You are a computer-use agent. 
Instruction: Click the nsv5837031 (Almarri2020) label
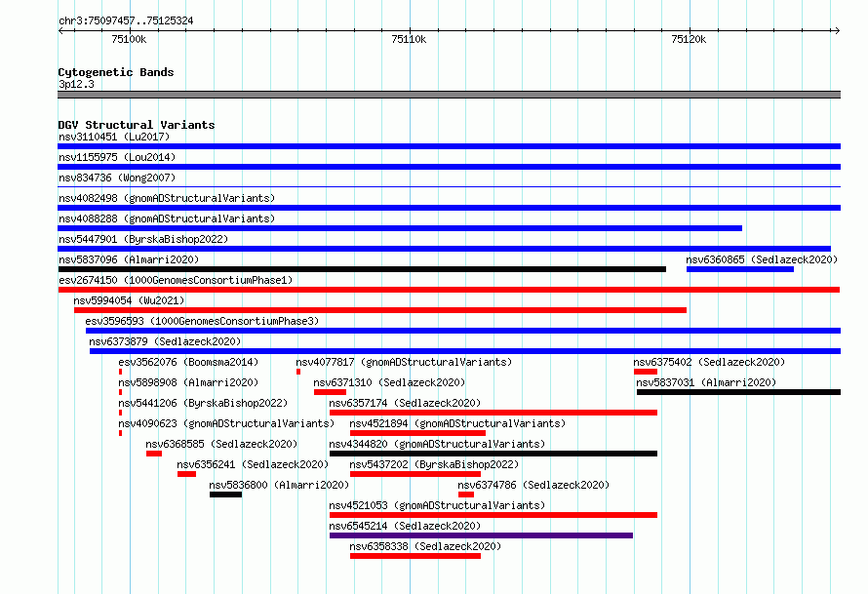706,382
